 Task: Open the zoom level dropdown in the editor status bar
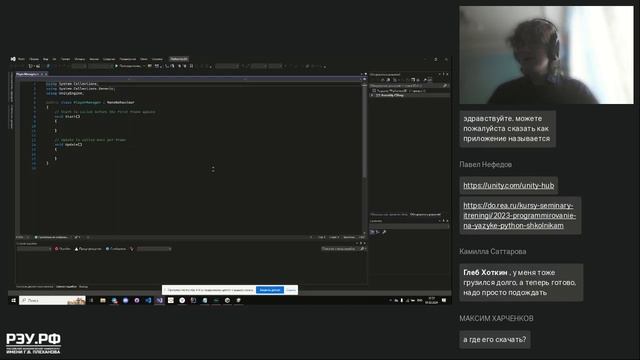coord(22,237)
